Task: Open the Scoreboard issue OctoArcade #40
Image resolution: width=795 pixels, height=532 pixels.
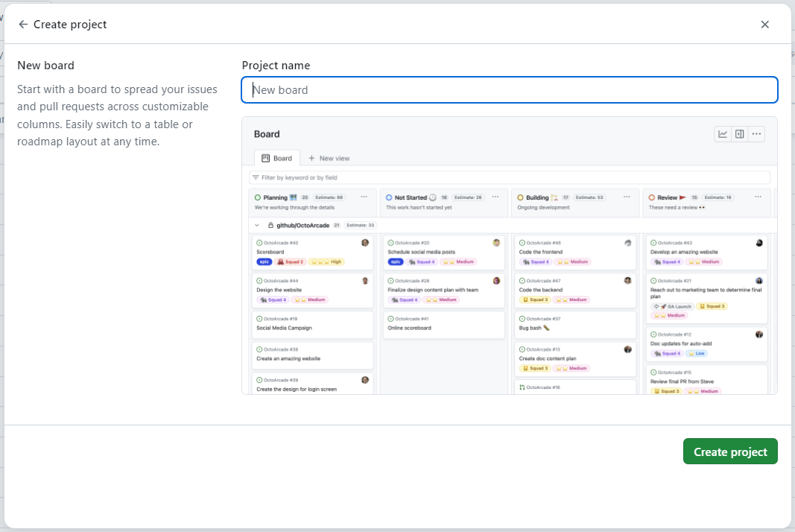Action: click(273, 252)
